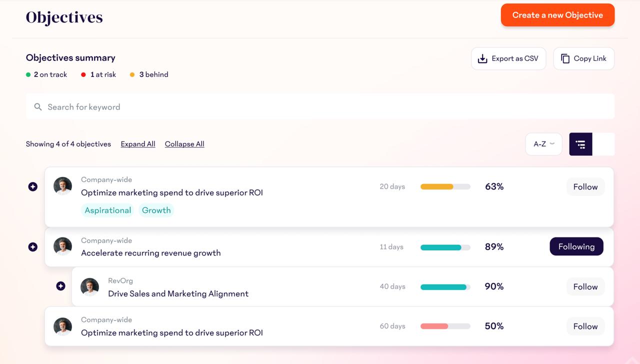Open the A-Z sort dropdown
The height and width of the screenshot is (364, 640).
point(543,144)
